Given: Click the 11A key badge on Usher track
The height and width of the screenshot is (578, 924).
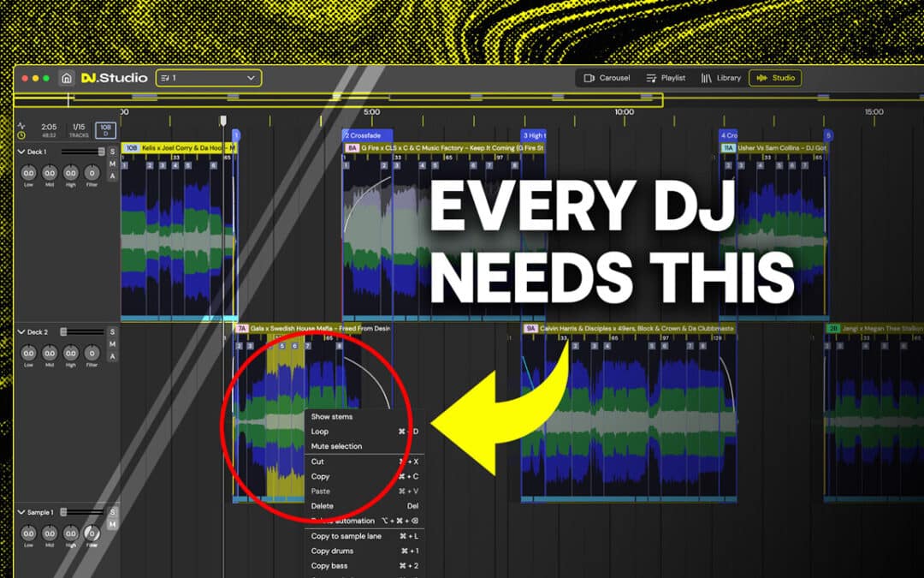Looking at the screenshot, I should (x=728, y=148).
